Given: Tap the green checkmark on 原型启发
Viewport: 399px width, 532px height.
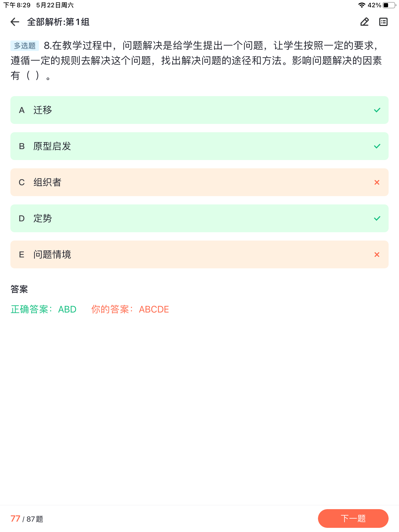Looking at the screenshot, I should point(377,146).
